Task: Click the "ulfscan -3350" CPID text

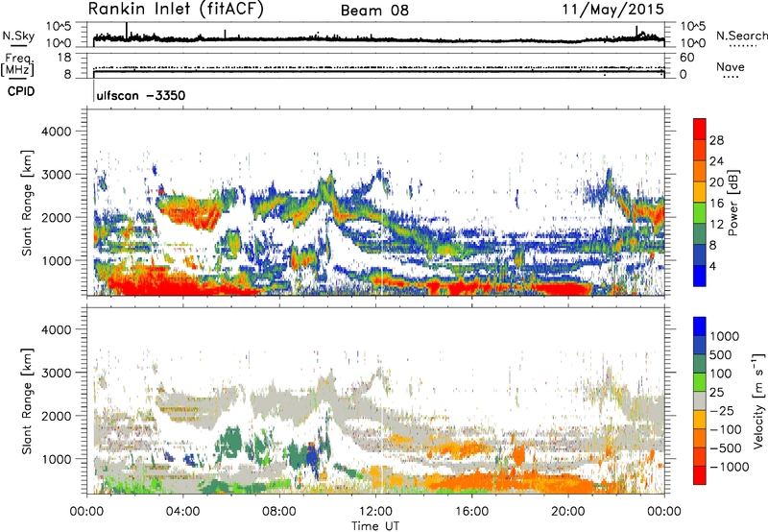Action: click(141, 95)
